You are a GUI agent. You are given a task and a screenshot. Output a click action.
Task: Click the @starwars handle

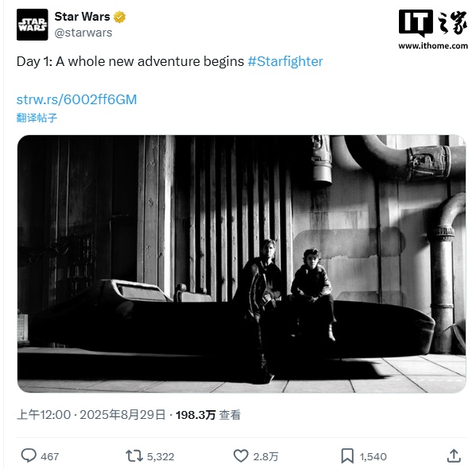tap(83, 33)
